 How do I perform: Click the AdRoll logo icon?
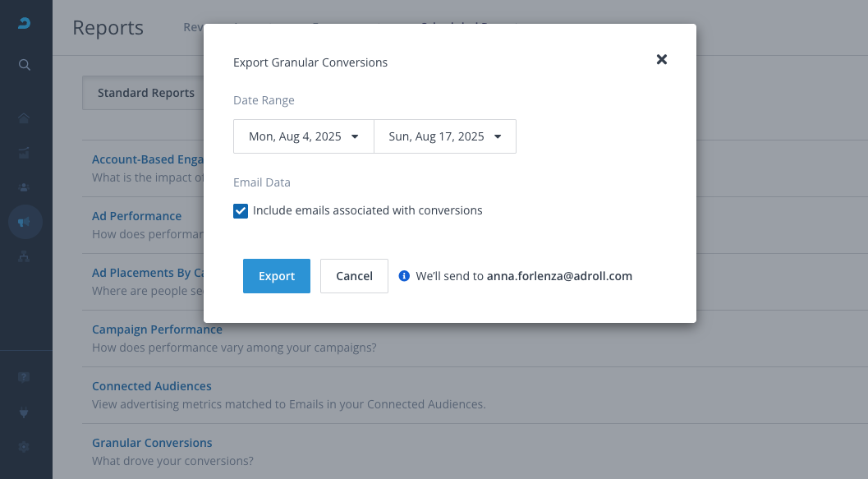coord(25,25)
